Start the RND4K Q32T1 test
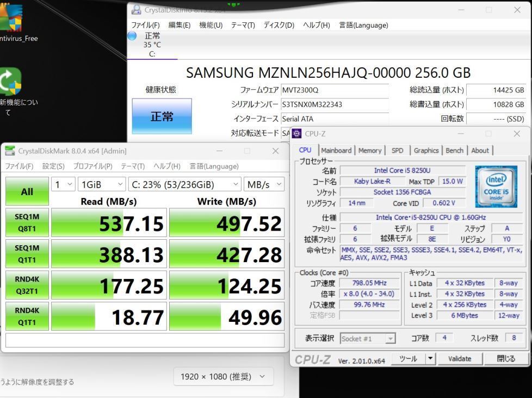This screenshot has width=532, height=398. click(27, 285)
